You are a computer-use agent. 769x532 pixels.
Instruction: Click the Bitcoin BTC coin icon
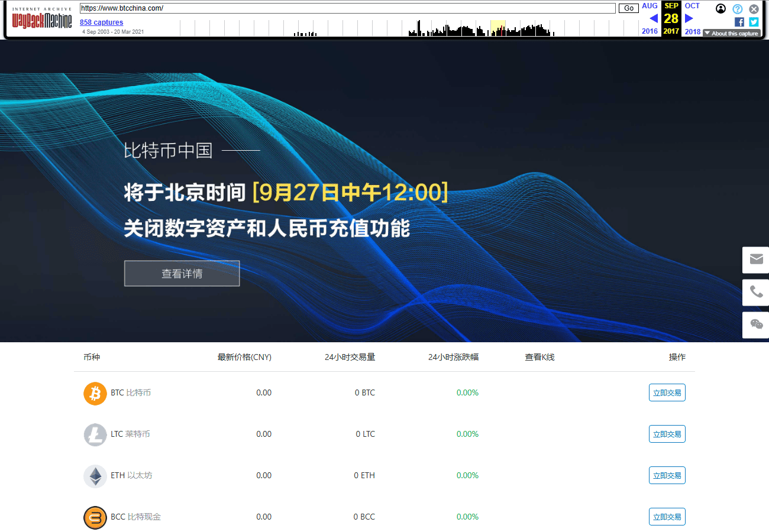[95, 393]
